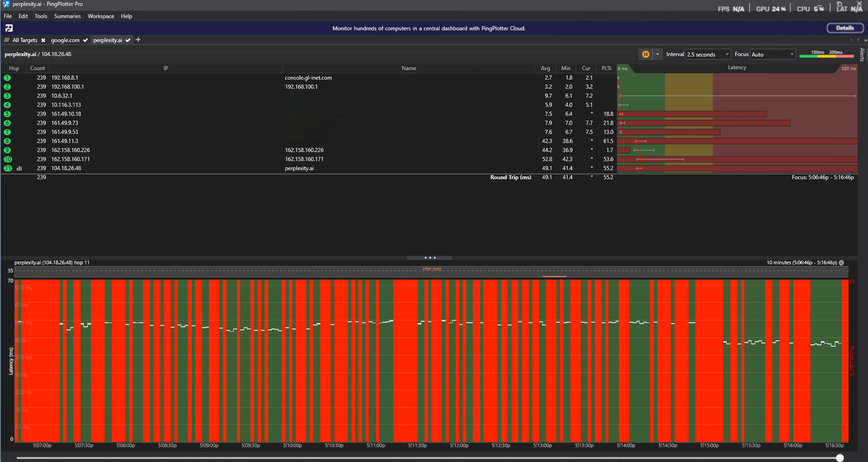This screenshot has height=462, width=868.
Task: Click the Details button in banner
Action: (845, 28)
